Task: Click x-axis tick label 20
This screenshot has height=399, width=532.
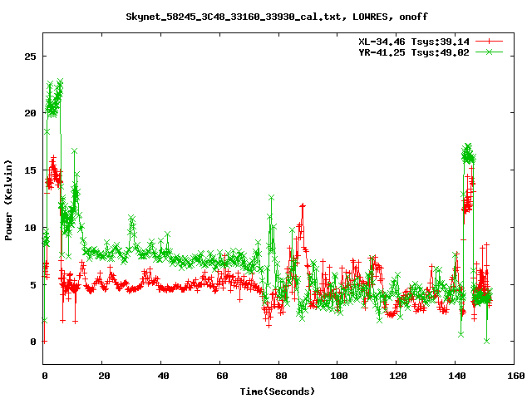Action: click(104, 376)
